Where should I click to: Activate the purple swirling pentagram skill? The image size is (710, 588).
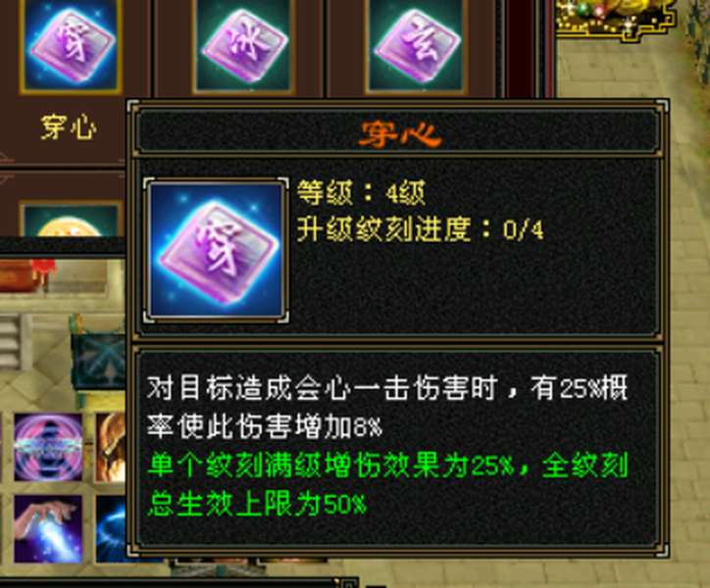[x=48, y=447]
